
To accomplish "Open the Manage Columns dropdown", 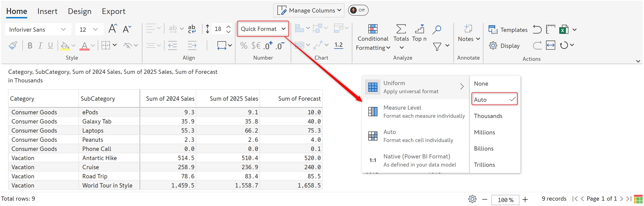I will (309, 10).
